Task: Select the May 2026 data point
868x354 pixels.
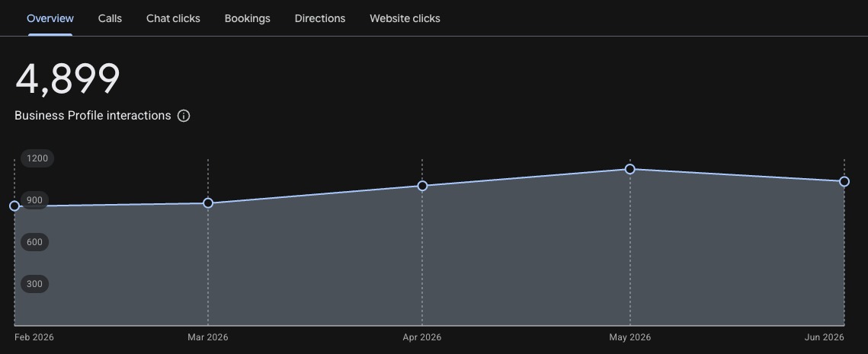Action: 630,169
